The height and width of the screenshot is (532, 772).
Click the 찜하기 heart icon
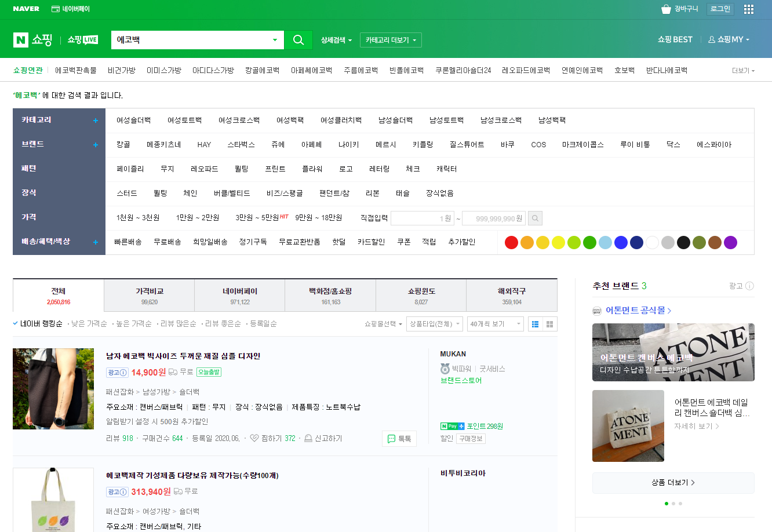tap(254, 439)
